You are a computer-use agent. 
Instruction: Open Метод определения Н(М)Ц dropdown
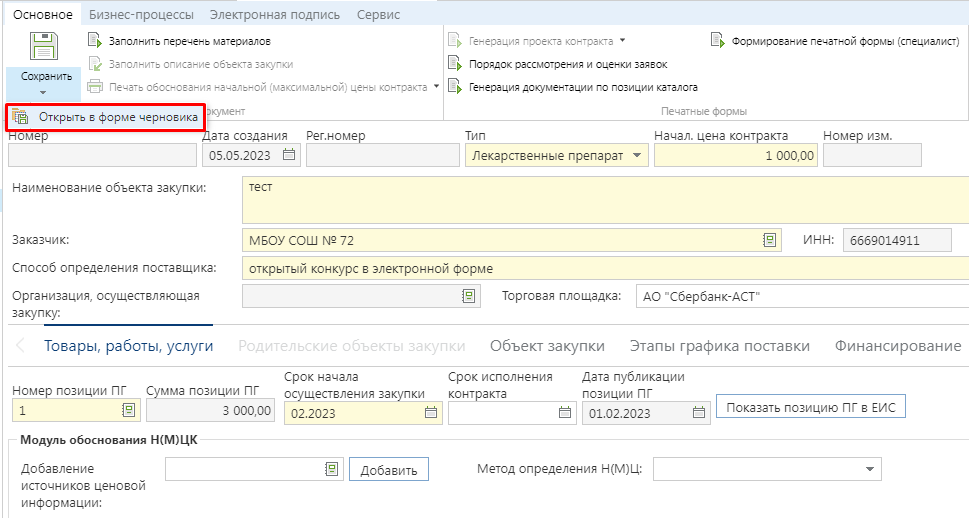870,469
